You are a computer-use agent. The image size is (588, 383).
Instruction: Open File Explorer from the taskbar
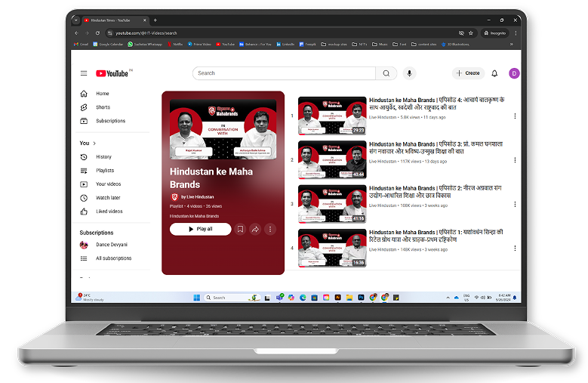tap(349, 298)
